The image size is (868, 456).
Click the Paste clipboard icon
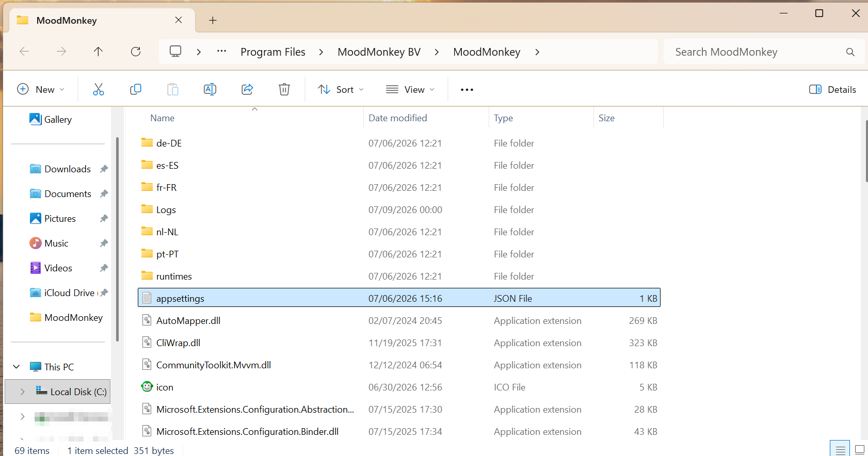tap(173, 89)
